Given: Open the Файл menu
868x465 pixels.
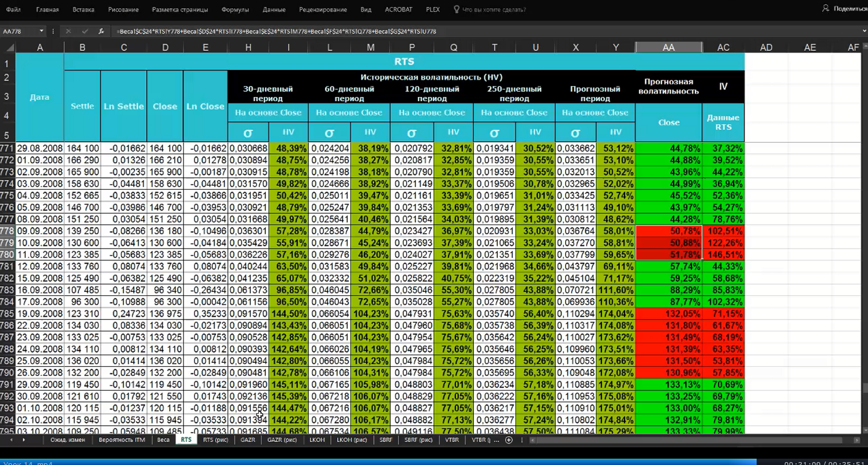Looking at the screenshot, I should pos(13,10).
